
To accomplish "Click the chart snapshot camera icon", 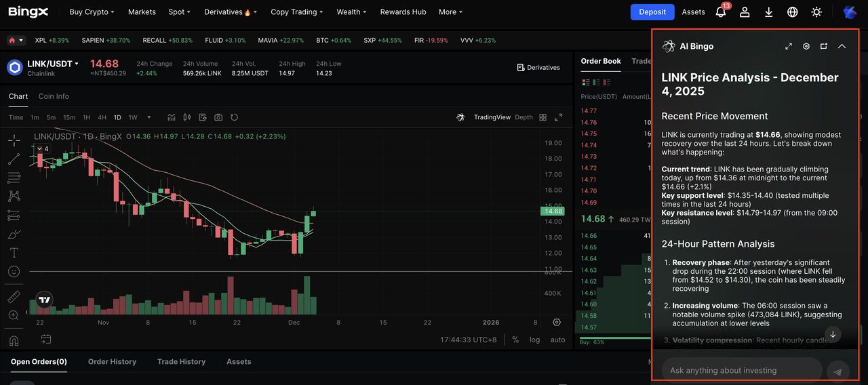I will [x=218, y=117].
